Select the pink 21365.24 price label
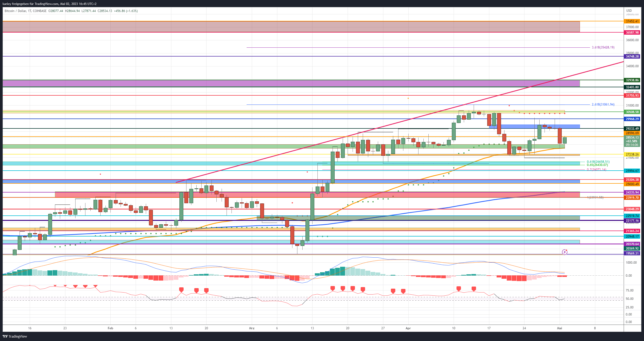This screenshot has width=644, height=341. 632,231
